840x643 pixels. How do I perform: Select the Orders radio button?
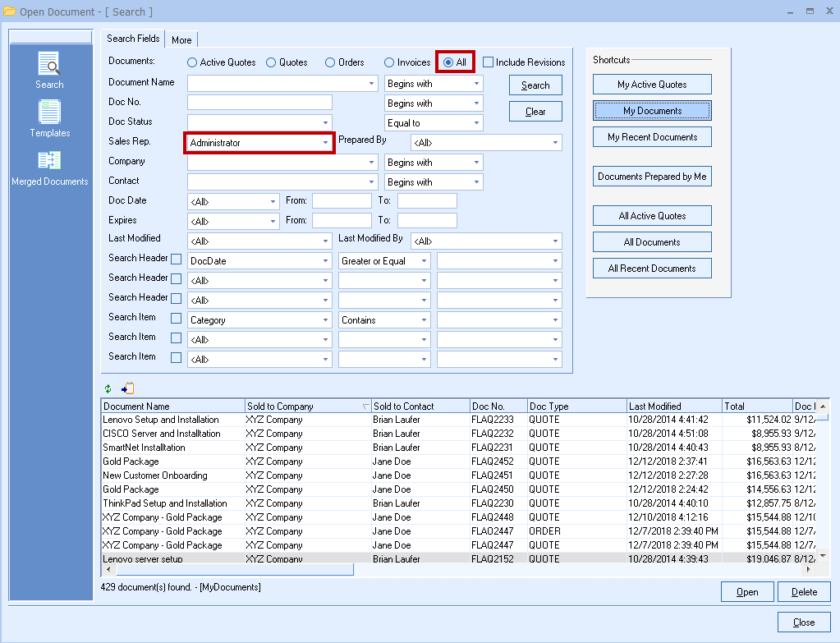pyautogui.click(x=330, y=62)
